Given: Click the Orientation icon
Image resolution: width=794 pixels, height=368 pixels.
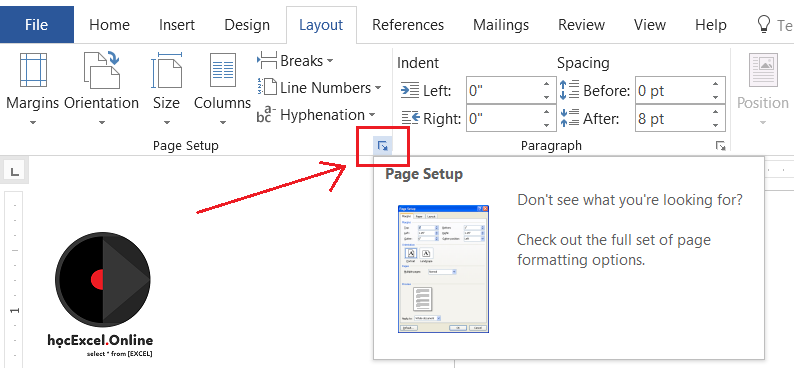Looking at the screenshot, I should (101, 70).
